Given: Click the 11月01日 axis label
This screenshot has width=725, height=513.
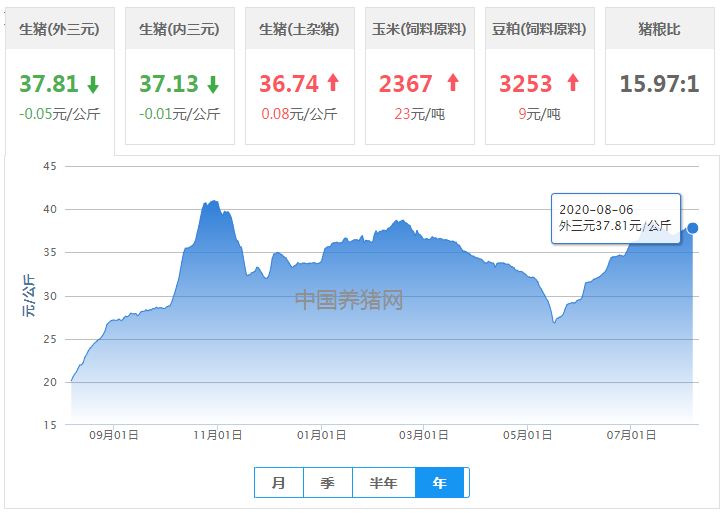Looking at the screenshot, I should pos(217,435).
